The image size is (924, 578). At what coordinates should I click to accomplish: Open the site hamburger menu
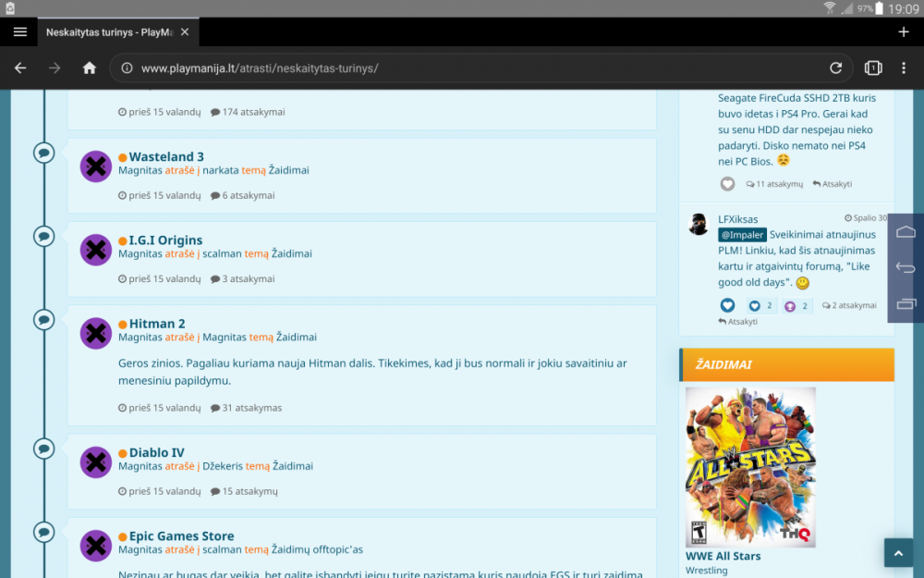point(19,31)
